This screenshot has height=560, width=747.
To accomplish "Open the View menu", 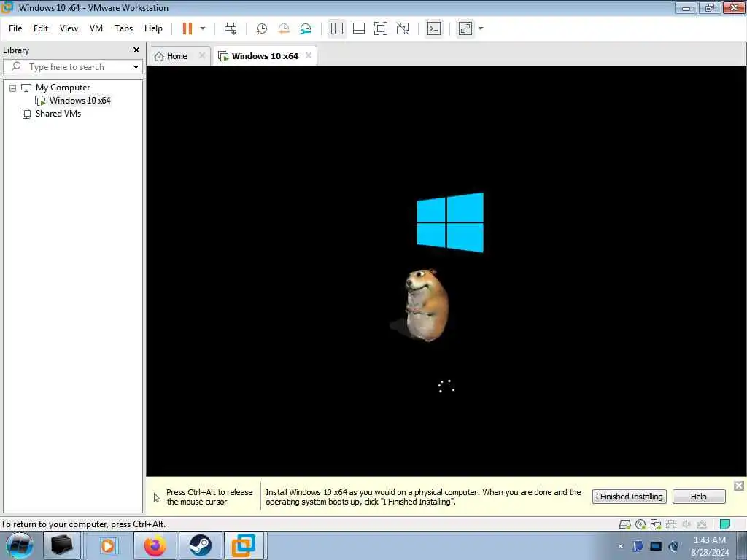I will [69, 28].
